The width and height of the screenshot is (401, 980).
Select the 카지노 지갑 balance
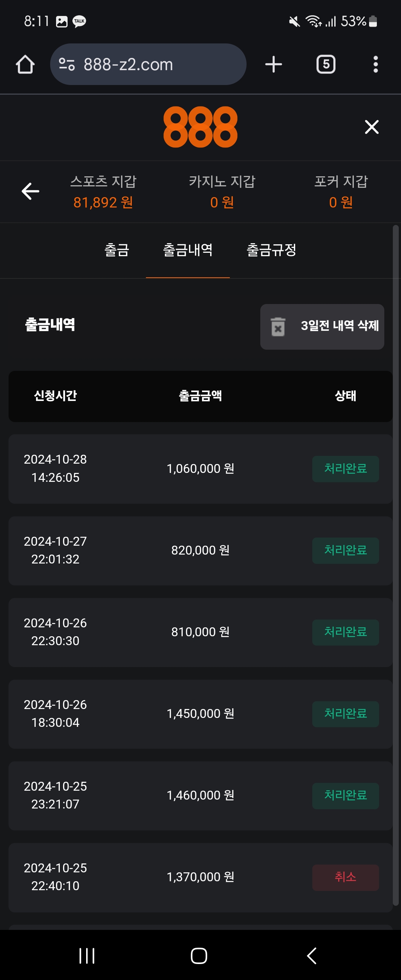click(x=222, y=202)
